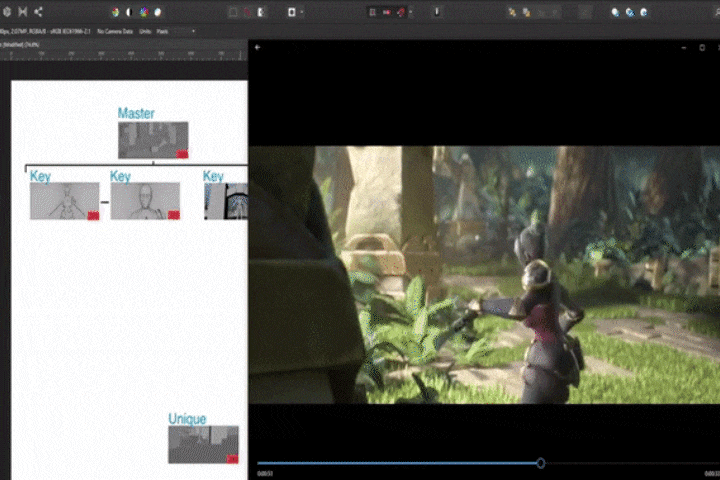Image resolution: width=720 pixels, height=480 pixels.
Task: Apply Auto Levels from the toolbar
Action: [x=115, y=12]
